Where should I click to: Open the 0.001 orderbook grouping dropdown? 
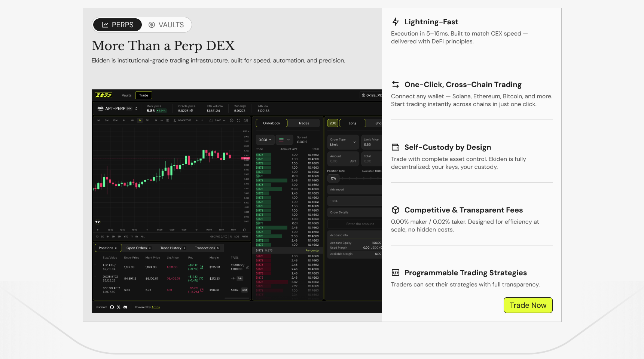(x=265, y=140)
